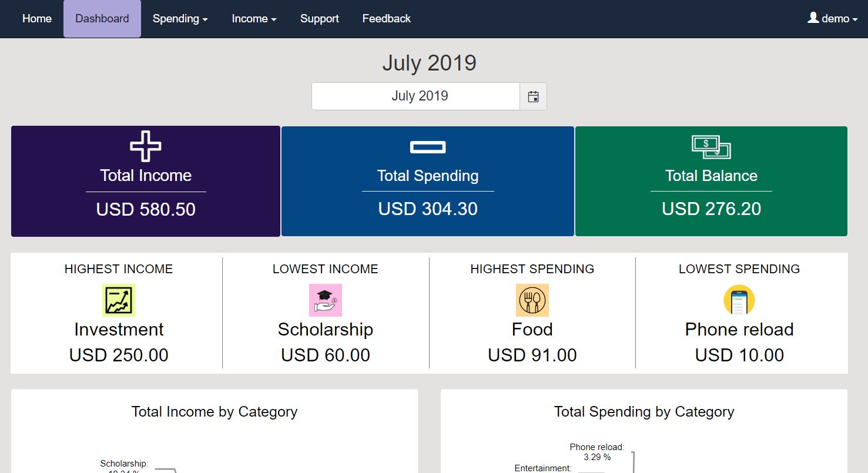Click the Phone reload icon
The image size is (868, 473).
(x=739, y=300)
